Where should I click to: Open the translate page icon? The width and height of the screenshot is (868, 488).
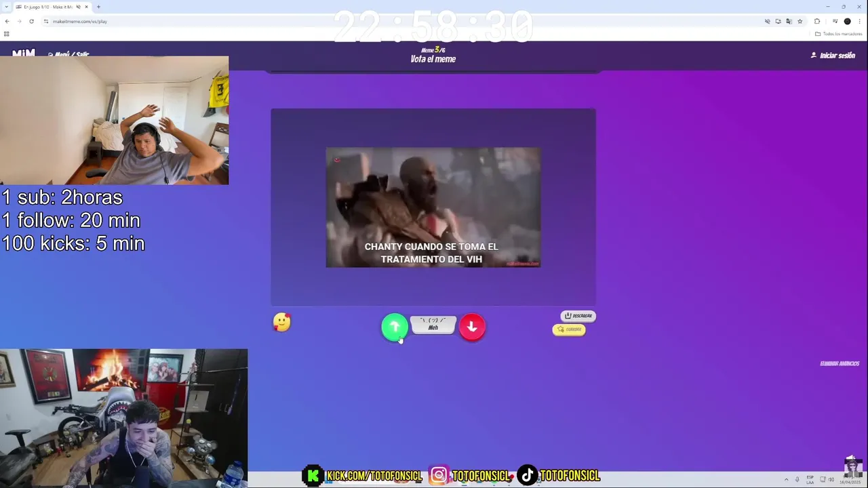tap(789, 21)
